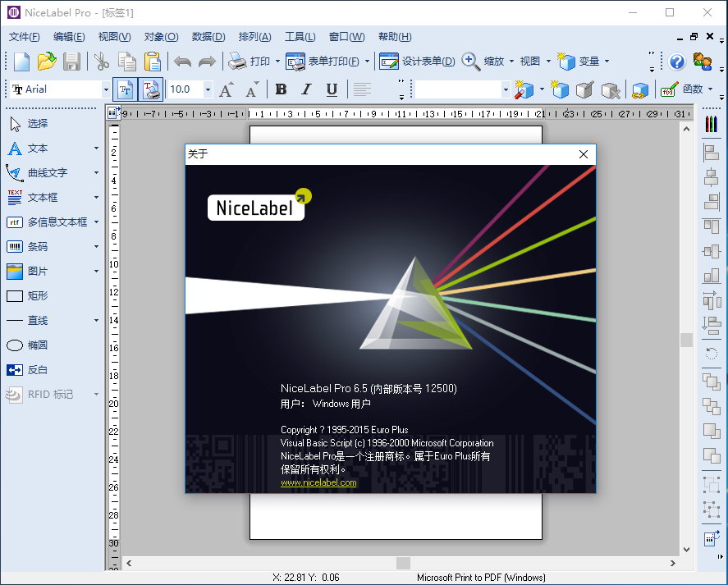
Task: Click the align left icon in right toolbar
Action: tap(711, 153)
